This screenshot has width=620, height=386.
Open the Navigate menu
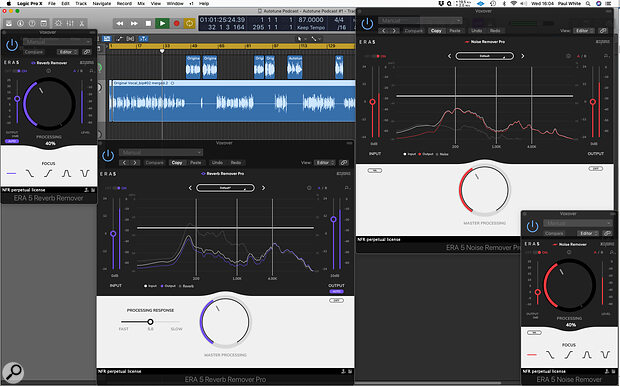pos(102,3)
